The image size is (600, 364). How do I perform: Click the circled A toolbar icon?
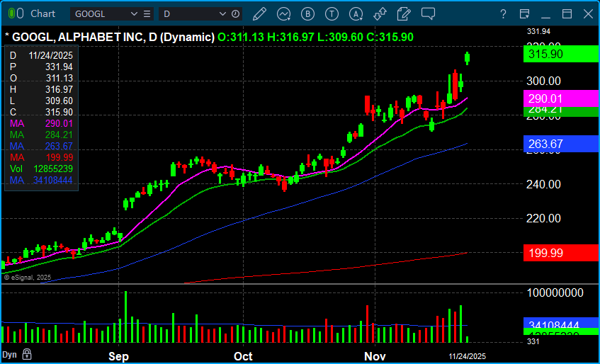click(356, 14)
